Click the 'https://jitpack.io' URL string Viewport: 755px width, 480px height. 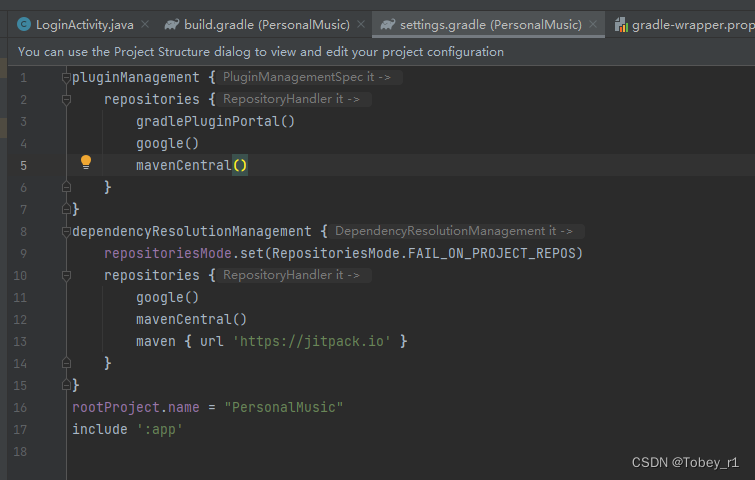pyautogui.click(x=312, y=341)
